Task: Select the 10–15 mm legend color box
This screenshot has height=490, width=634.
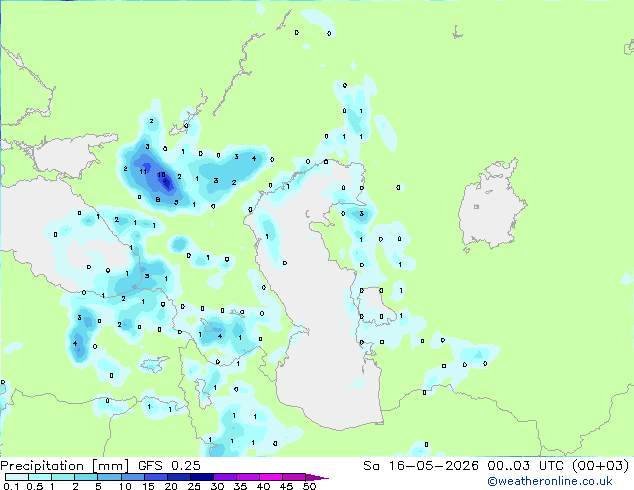Action: [x=132, y=477]
